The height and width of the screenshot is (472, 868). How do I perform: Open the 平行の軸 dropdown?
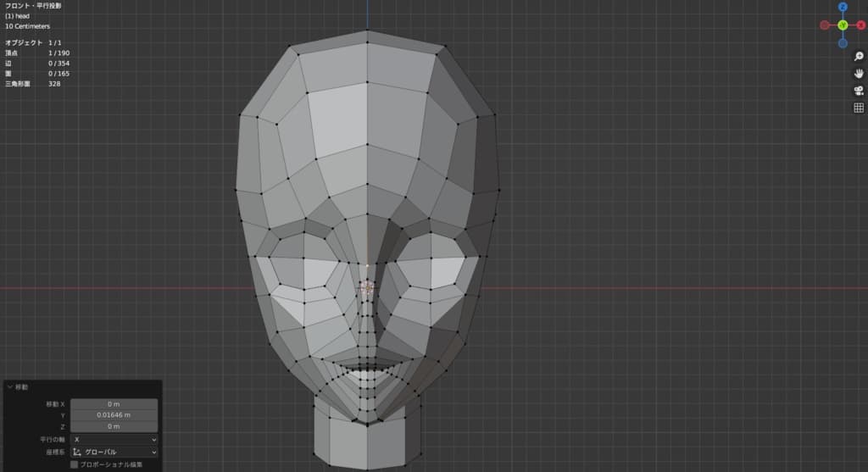(x=114, y=440)
